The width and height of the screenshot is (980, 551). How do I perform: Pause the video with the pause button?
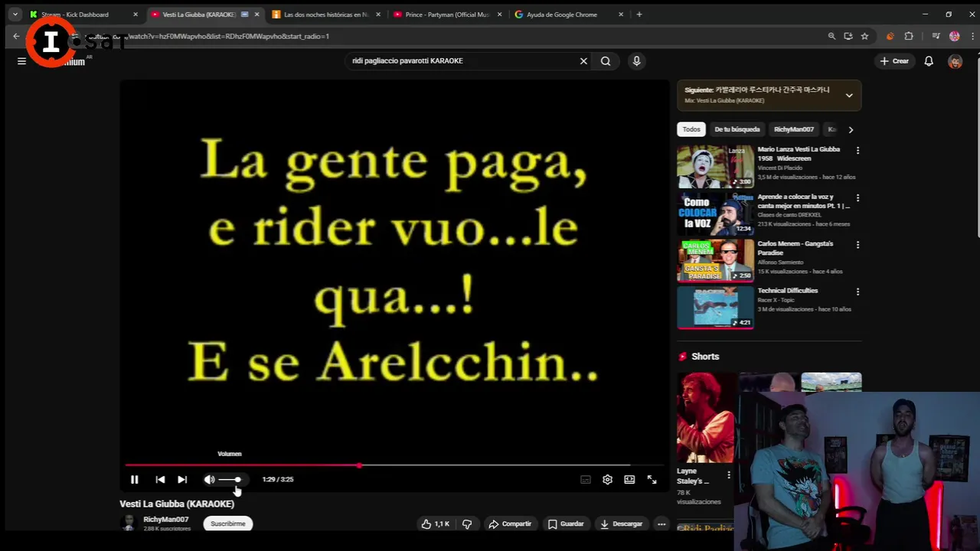pos(134,479)
